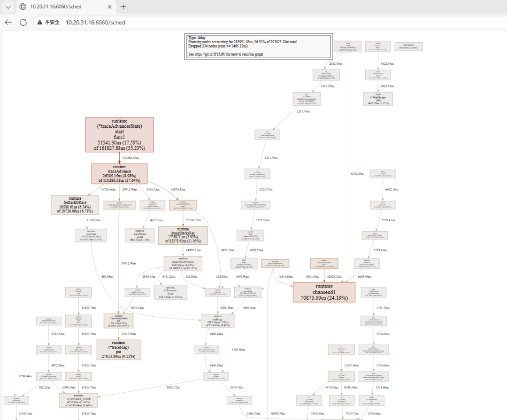Click edge label 4072.38us
Viewport: 507px width, 420px height.
pos(58,366)
